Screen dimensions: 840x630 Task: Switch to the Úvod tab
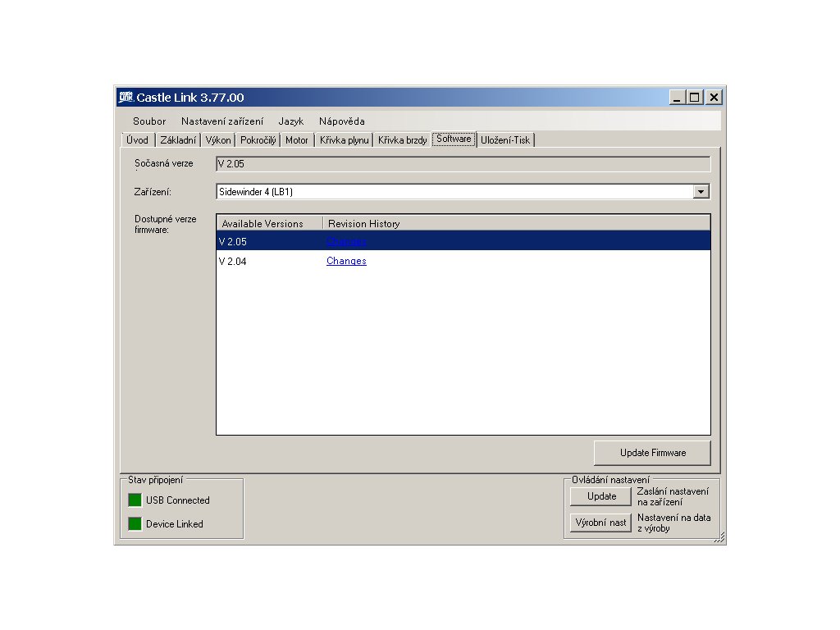point(138,139)
